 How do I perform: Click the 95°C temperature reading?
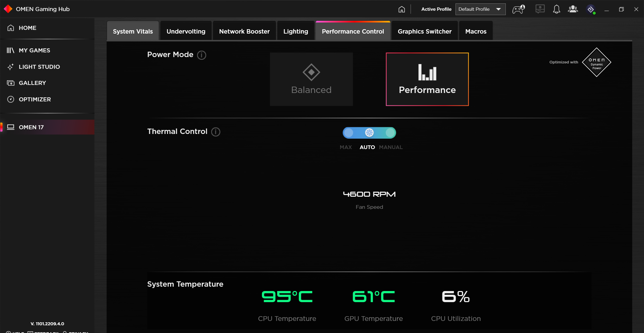[287, 296]
